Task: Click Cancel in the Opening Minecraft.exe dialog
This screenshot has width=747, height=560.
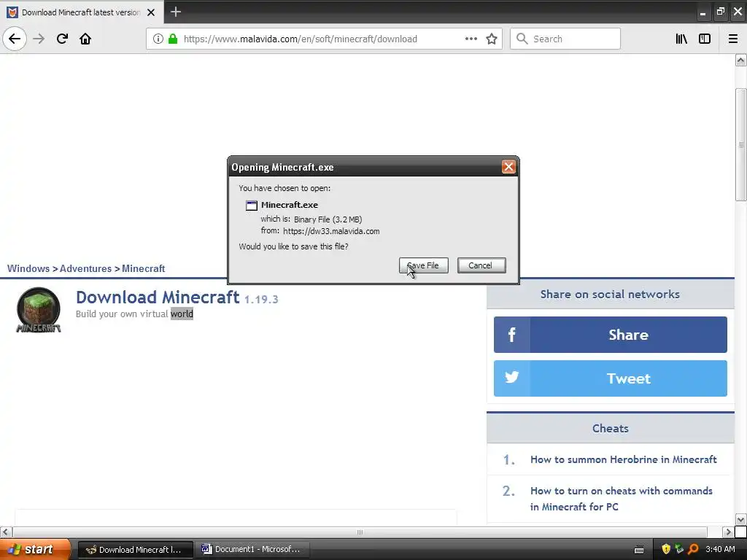Action: tap(481, 265)
